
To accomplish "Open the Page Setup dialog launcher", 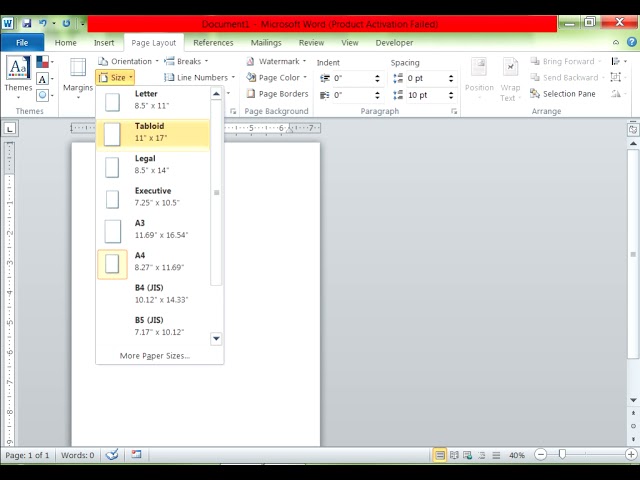I will pyautogui.click(x=233, y=111).
